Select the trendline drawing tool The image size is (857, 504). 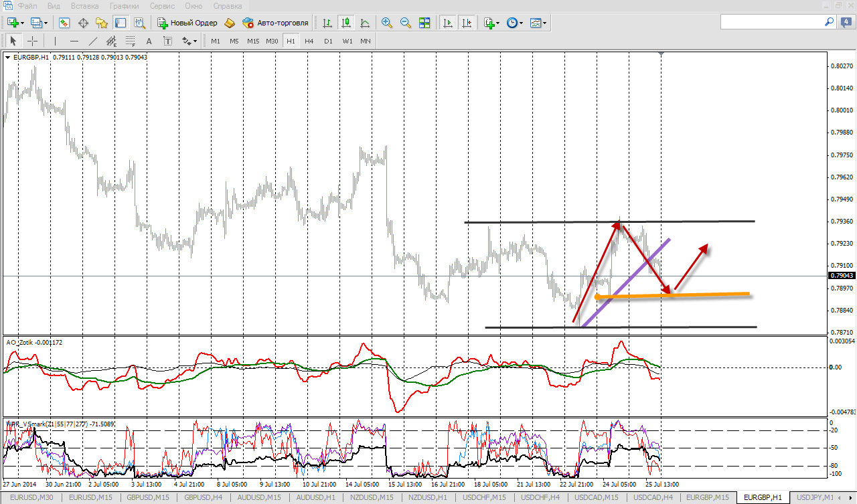tap(92, 41)
